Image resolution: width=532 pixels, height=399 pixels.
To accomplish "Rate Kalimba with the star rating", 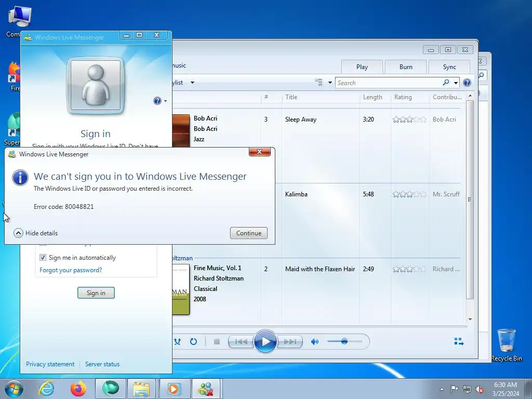I will click(x=409, y=194).
